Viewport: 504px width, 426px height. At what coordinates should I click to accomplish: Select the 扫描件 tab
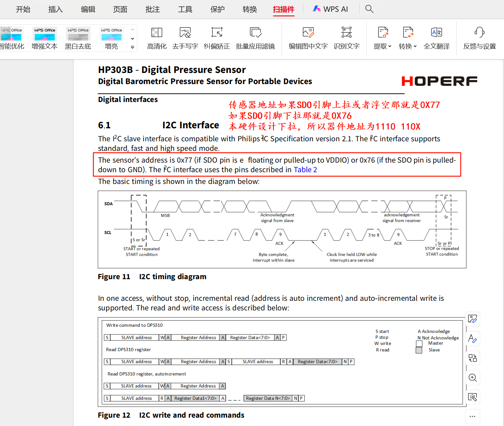pos(284,9)
